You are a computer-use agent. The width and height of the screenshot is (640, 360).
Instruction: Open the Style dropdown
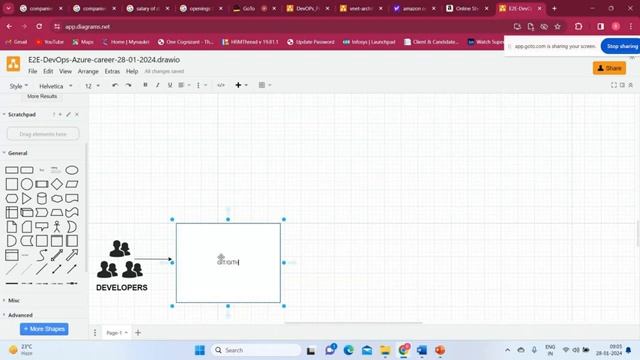point(19,86)
